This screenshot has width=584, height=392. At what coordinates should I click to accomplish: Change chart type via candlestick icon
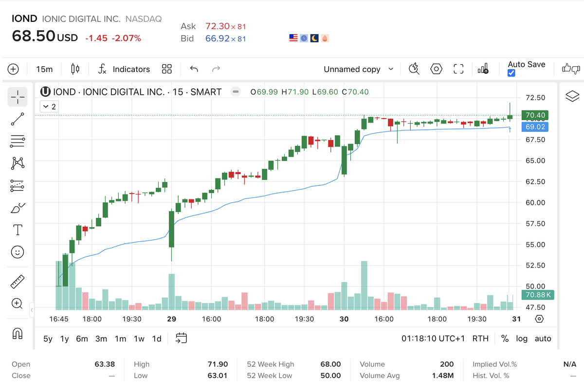click(75, 69)
